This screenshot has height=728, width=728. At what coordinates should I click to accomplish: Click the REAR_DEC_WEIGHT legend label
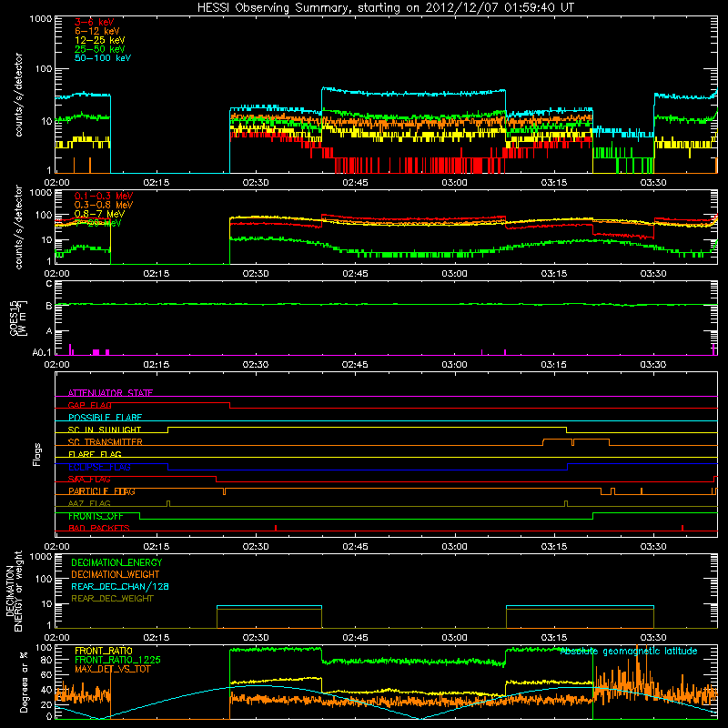(x=112, y=599)
